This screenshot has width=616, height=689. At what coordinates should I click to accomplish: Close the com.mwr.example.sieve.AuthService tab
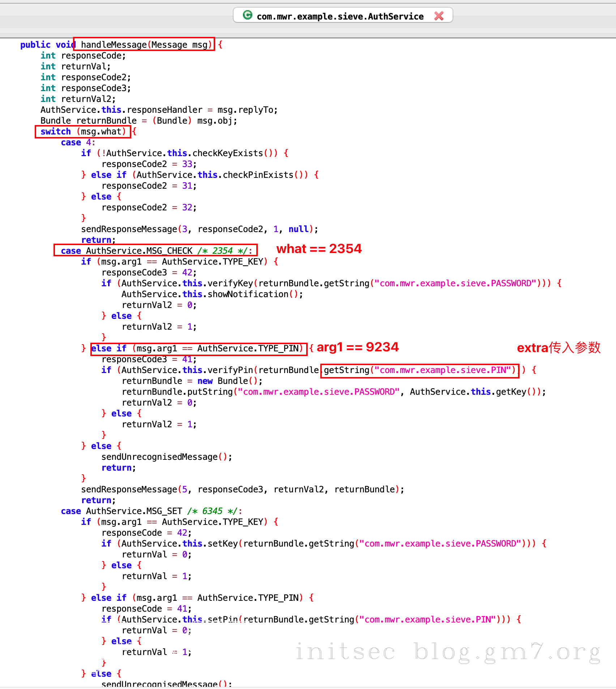click(439, 16)
